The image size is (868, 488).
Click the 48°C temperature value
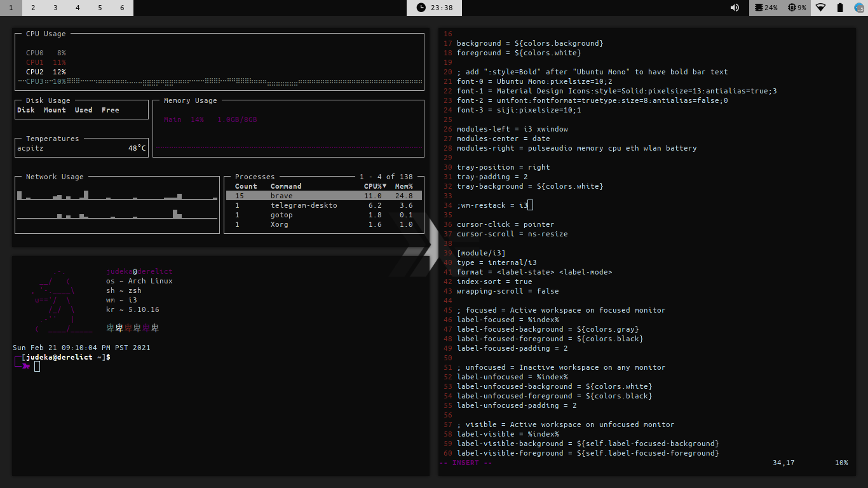coord(137,148)
